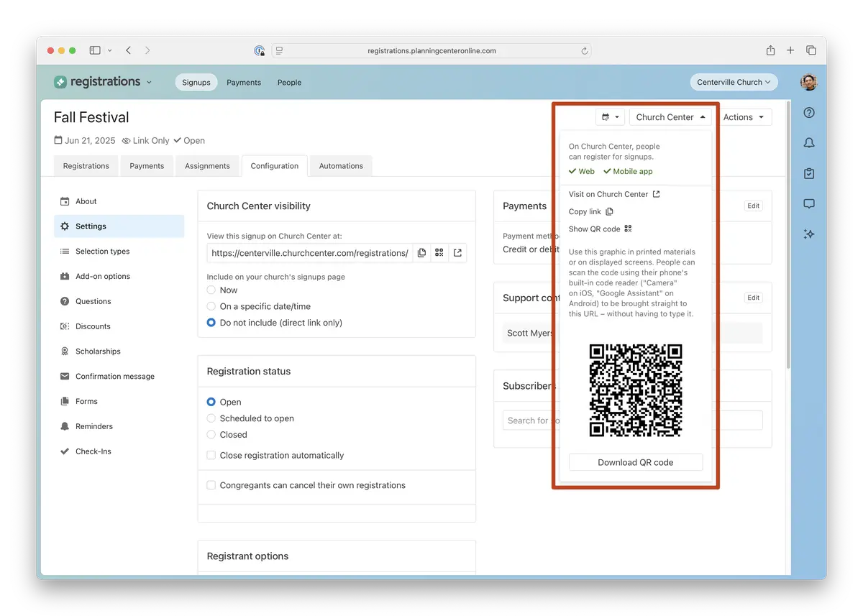Click Show QR code in dropdown
This screenshot has width=863, height=616.
tap(601, 229)
